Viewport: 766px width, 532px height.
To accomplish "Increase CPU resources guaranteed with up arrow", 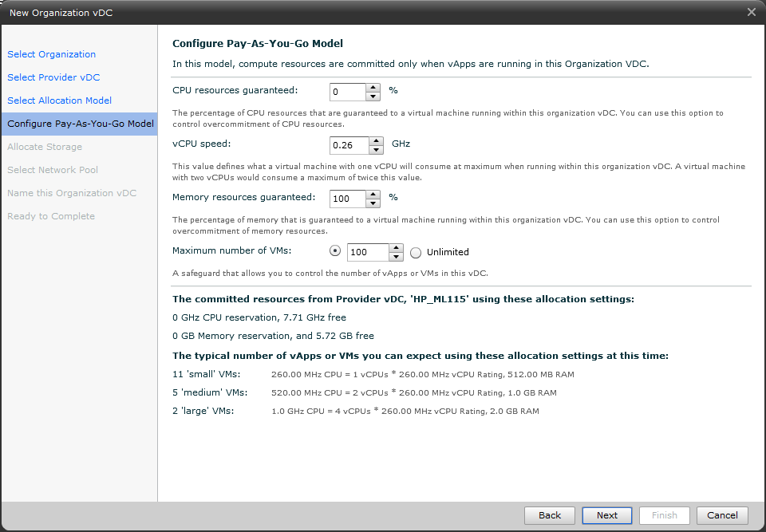I will click(x=373, y=88).
